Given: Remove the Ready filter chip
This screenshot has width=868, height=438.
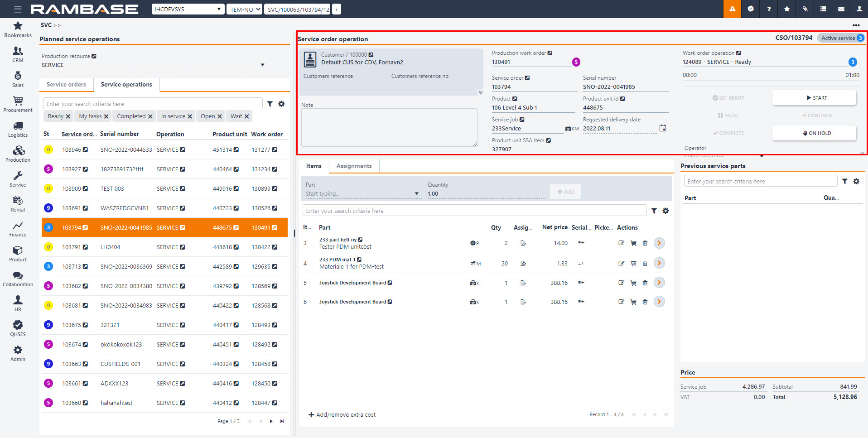Looking at the screenshot, I should pyautogui.click(x=68, y=116).
